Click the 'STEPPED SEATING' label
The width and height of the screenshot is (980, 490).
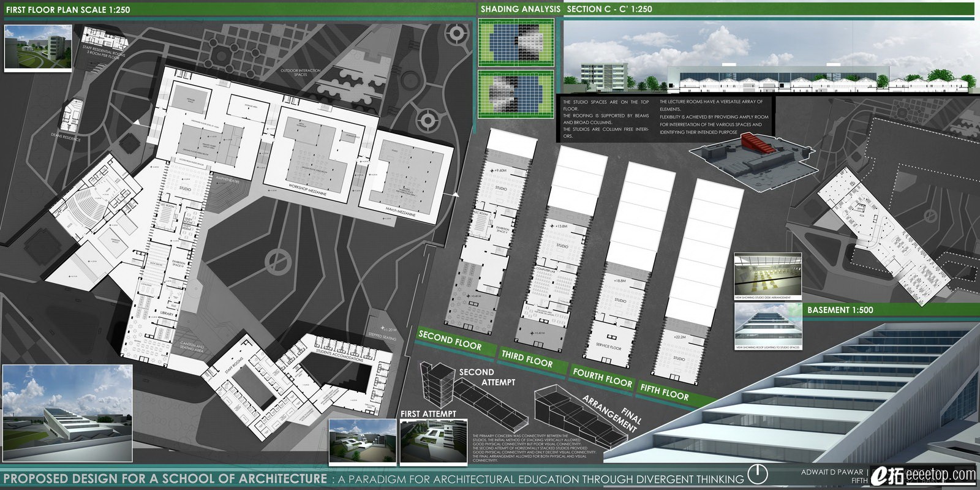[382, 336]
